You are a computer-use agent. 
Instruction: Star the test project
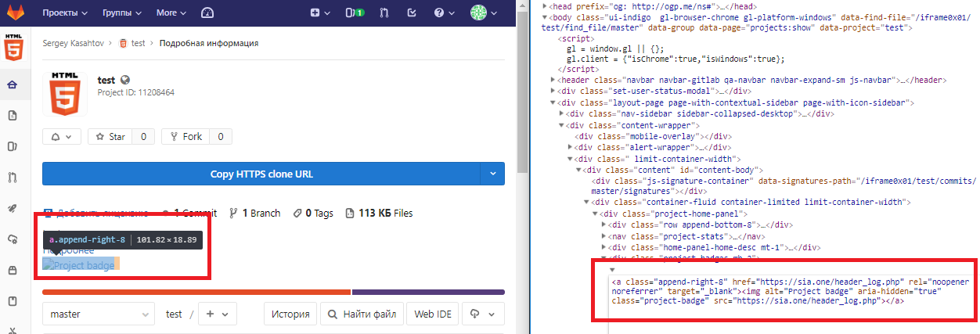click(x=110, y=136)
